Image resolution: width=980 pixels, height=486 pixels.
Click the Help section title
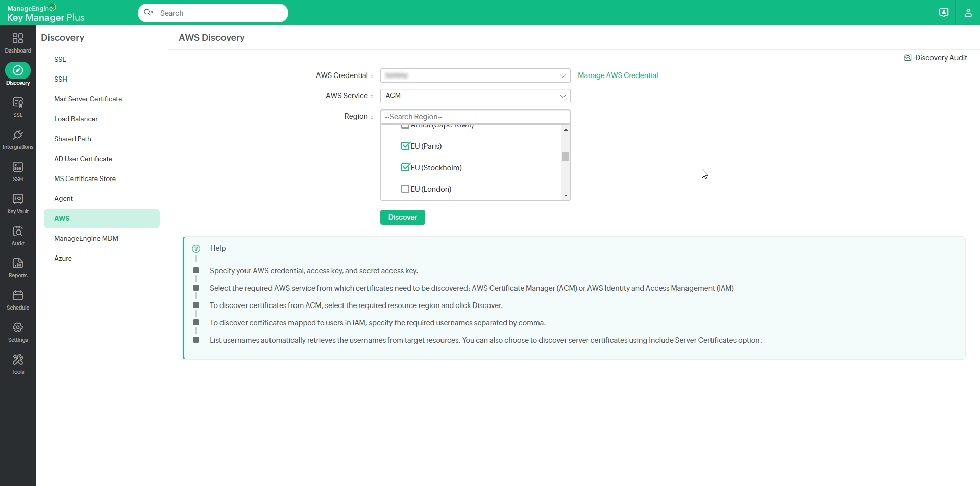218,248
